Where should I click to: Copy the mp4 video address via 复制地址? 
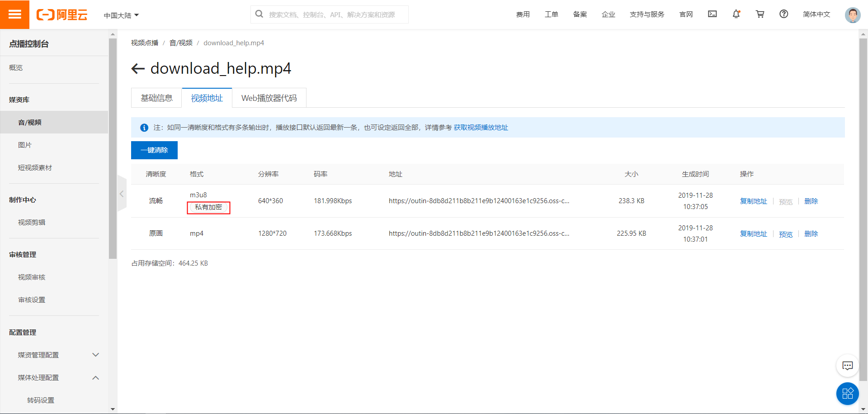pos(753,233)
